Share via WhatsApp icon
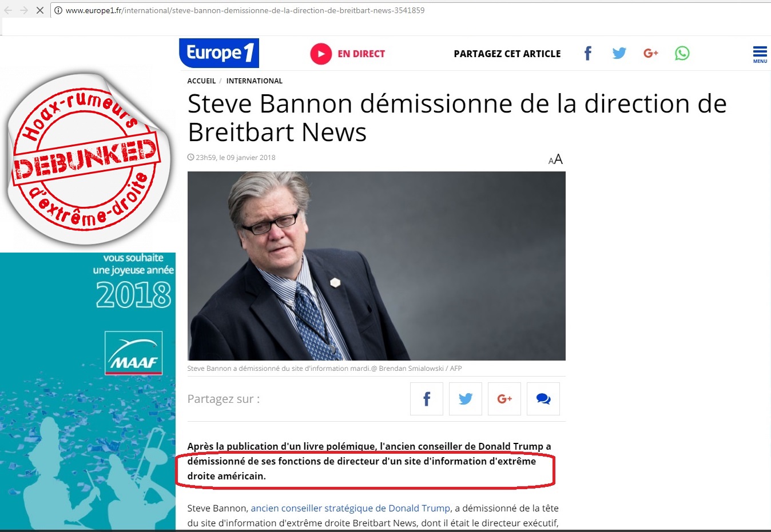 coord(682,54)
